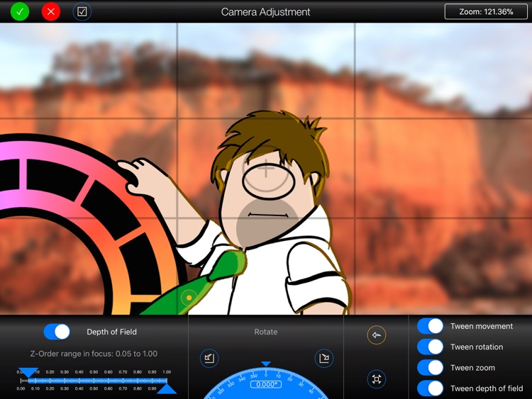Click the lower Z-Order range handle
The height and width of the screenshot is (399, 532).
point(167,389)
